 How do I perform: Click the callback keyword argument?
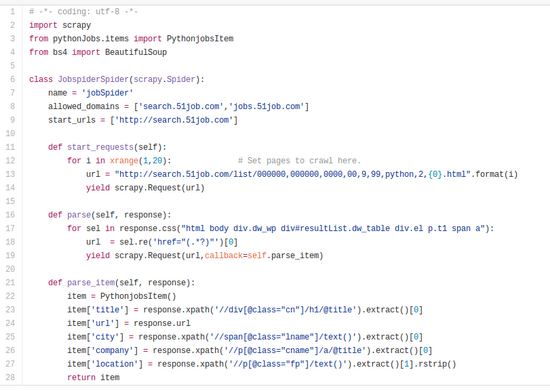pyautogui.click(x=223, y=255)
